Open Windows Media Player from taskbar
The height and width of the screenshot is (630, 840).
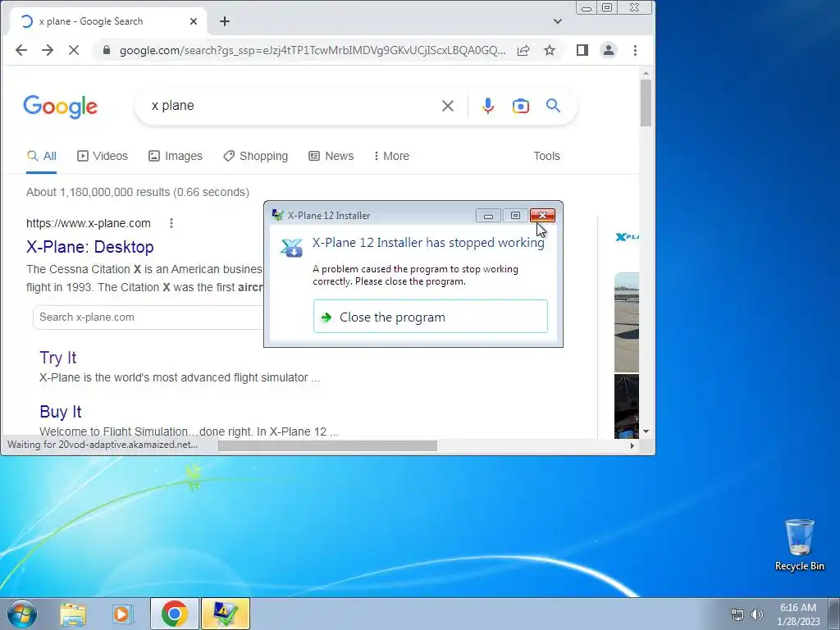(122, 614)
